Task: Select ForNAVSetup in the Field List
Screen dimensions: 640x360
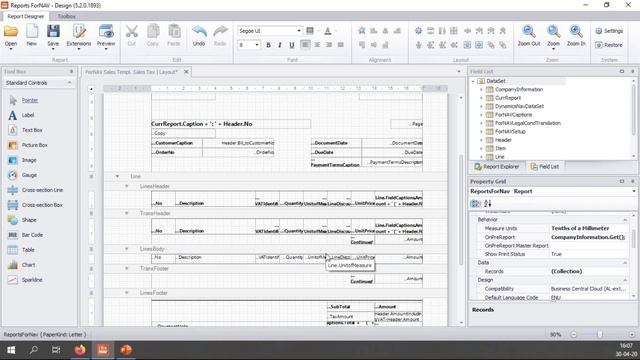Action: 510,131
